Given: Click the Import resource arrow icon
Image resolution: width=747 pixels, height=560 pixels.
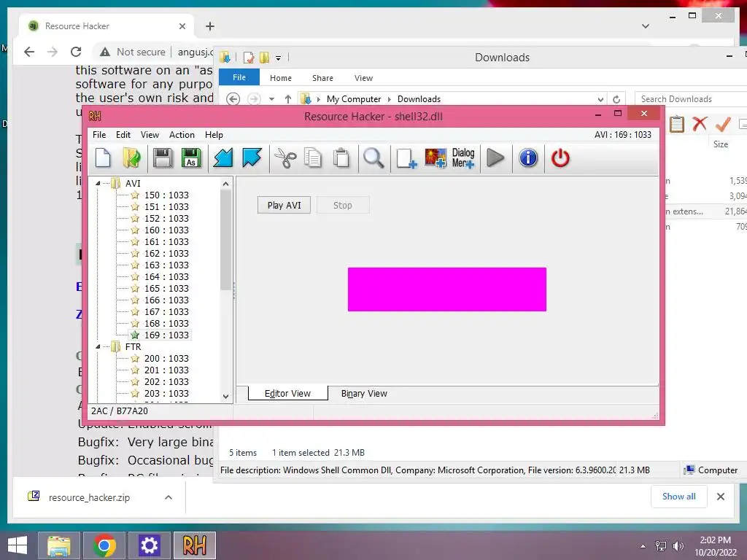Looking at the screenshot, I should pyautogui.click(x=223, y=158).
